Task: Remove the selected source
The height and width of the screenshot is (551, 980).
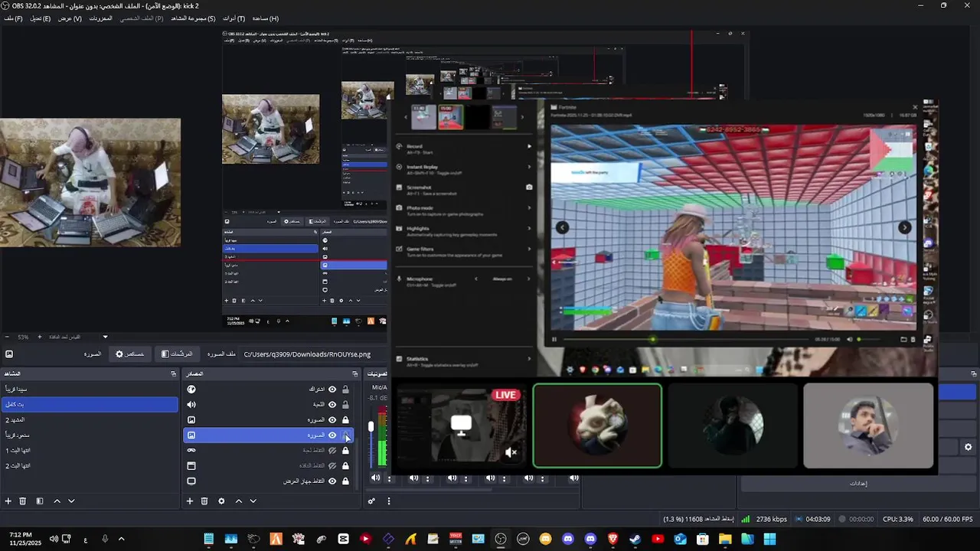Action: click(x=204, y=501)
